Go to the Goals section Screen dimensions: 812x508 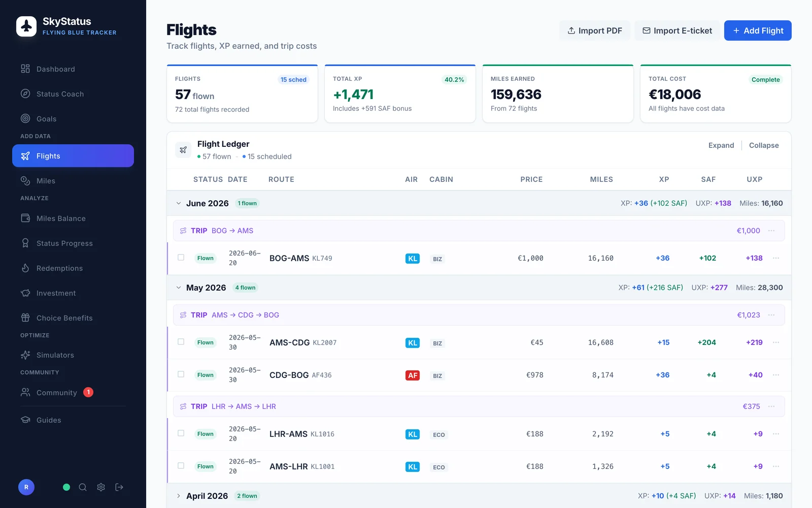pos(73,119)
